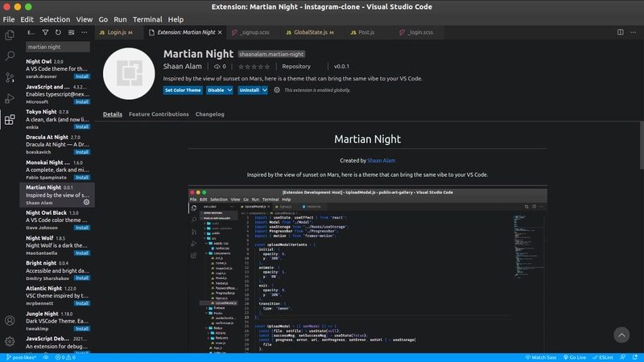Open the File menu
The width and height of the screenshot is (644, 362).
coord(9,19)
